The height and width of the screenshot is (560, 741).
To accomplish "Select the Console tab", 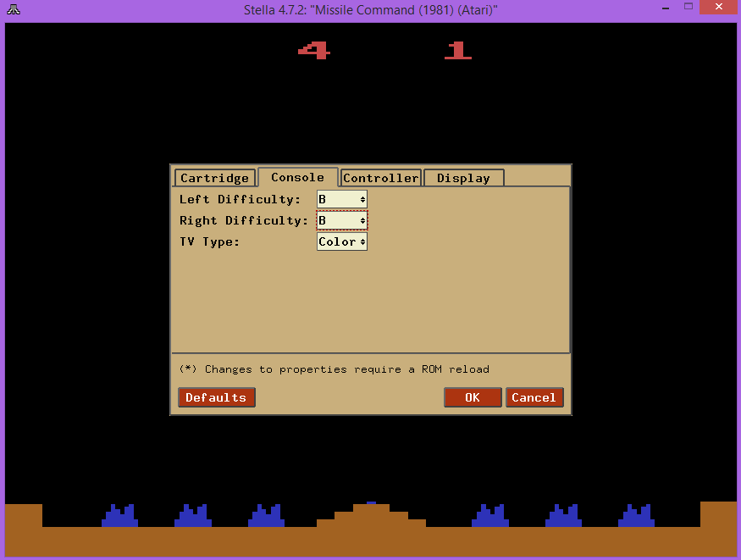I will [297, 177].
